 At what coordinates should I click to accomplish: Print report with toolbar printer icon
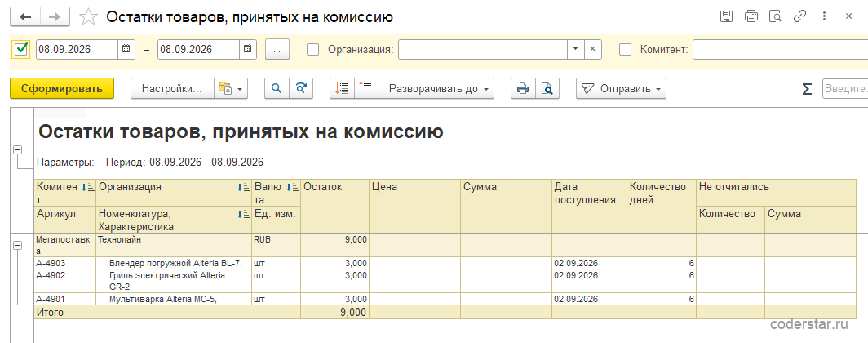point(523,88)
